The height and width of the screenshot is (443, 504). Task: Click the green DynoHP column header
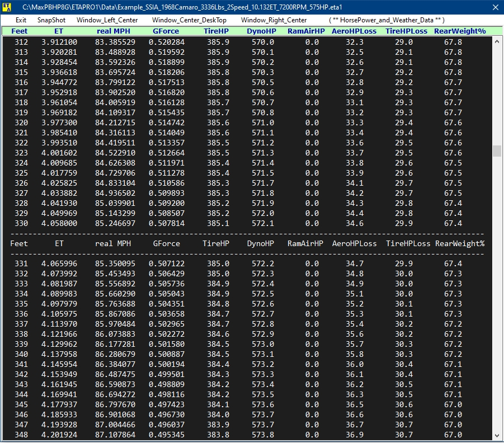(261, 31)
